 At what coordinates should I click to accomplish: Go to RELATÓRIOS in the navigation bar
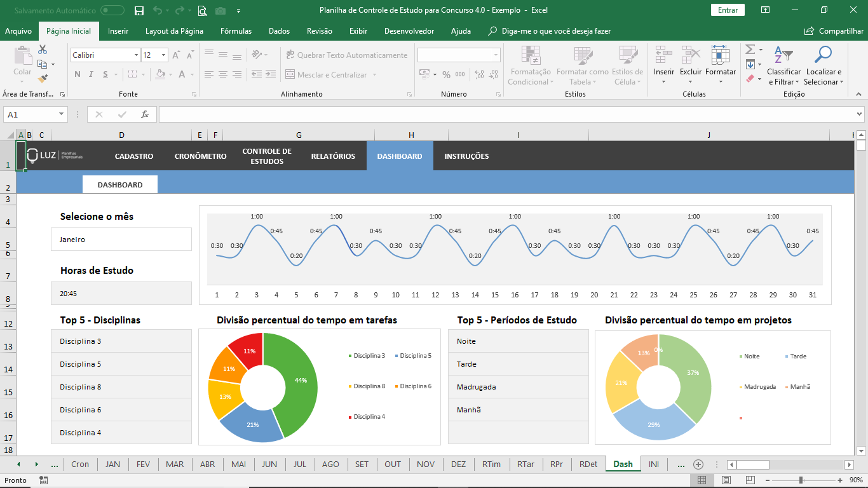coord(333,156)
